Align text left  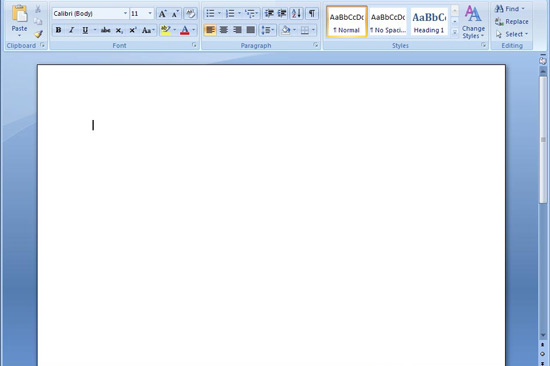pyautogui.click(x=210, y=30)
